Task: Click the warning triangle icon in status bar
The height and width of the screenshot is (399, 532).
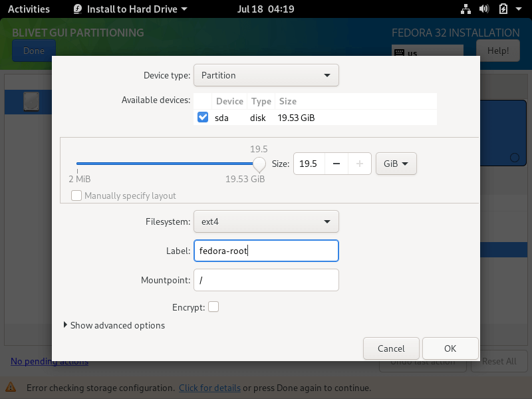Action: click(11, 387)
